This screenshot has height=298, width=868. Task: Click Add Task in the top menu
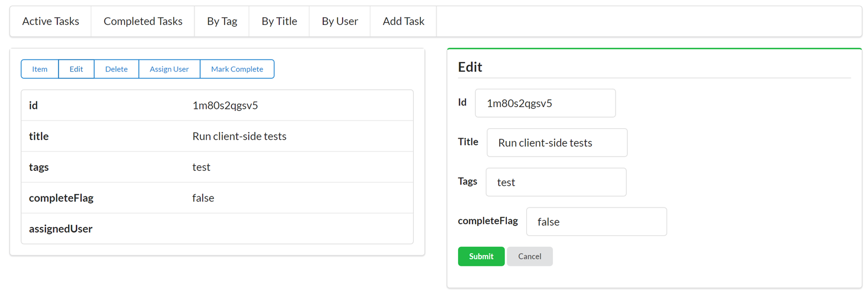point(403,22)
